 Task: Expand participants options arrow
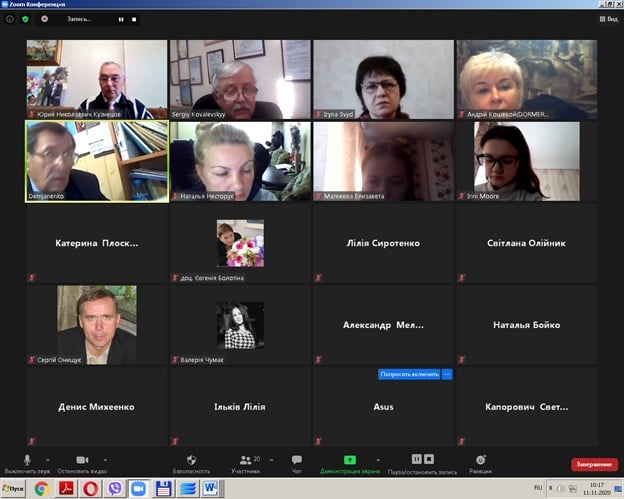(x=271, y=460)
